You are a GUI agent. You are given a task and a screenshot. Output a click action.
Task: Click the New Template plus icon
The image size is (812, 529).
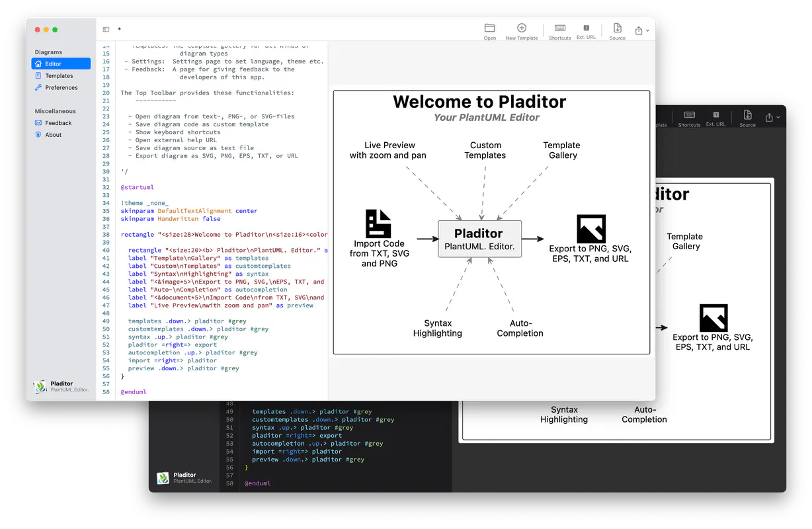point(522,28)
